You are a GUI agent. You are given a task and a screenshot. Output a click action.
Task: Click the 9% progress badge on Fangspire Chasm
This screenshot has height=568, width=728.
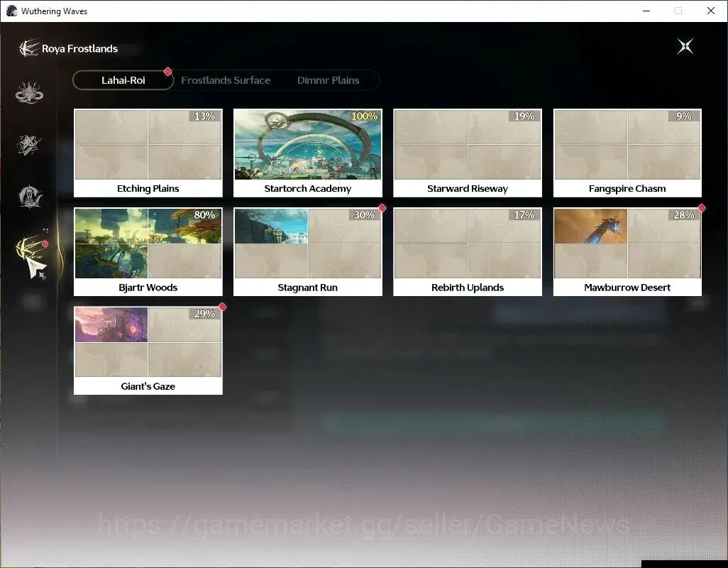click(684, 116)
